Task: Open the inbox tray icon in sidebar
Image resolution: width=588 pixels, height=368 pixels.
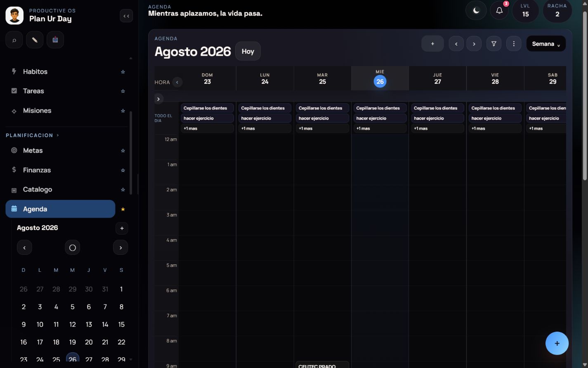Action: pos(55,40)
